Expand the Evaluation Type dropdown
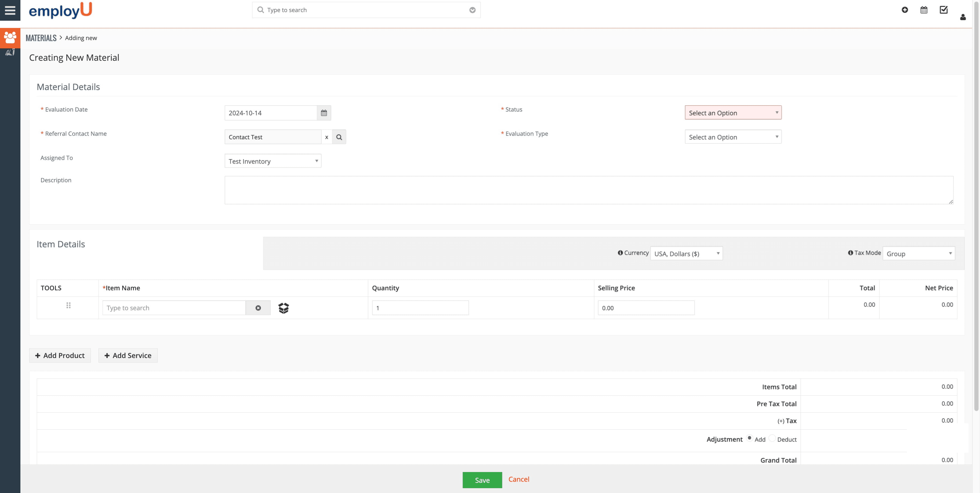The image size is (980, 493). click(733, 137)
